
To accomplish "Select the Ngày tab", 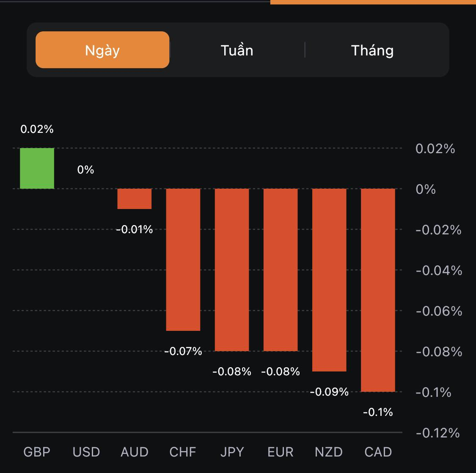I will (x=102, y=50).
